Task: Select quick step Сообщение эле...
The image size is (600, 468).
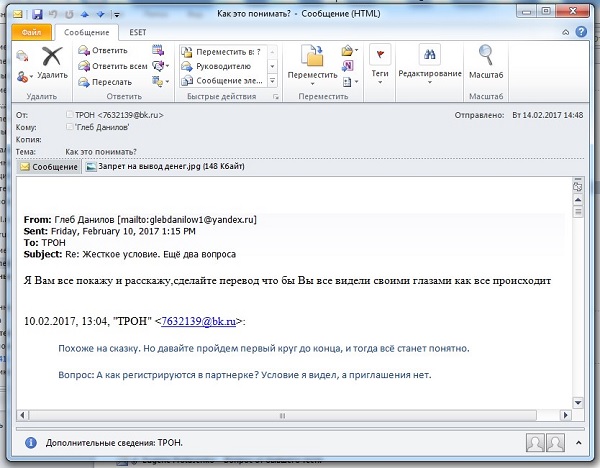Action: [222, 81]
